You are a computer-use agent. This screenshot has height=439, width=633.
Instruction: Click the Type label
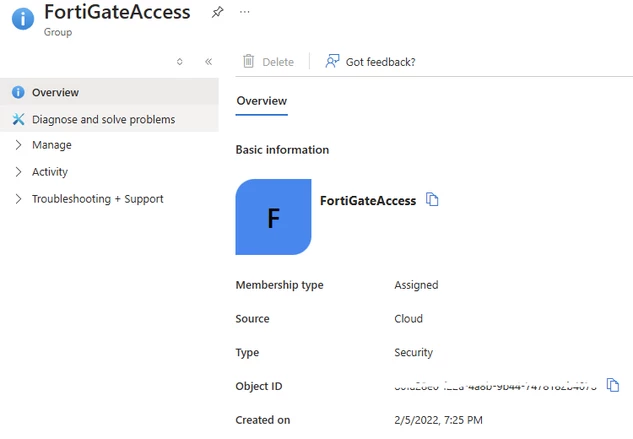pos(247,353)
